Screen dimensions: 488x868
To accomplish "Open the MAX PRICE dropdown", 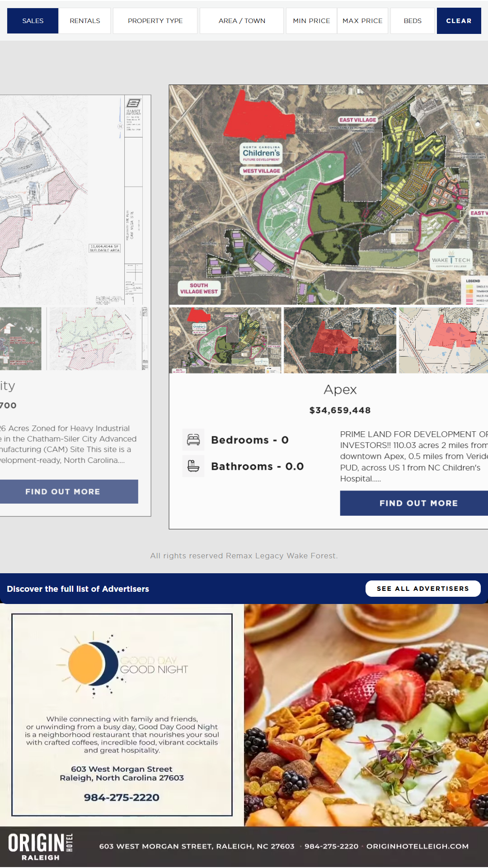I will [x=362, y=21].
